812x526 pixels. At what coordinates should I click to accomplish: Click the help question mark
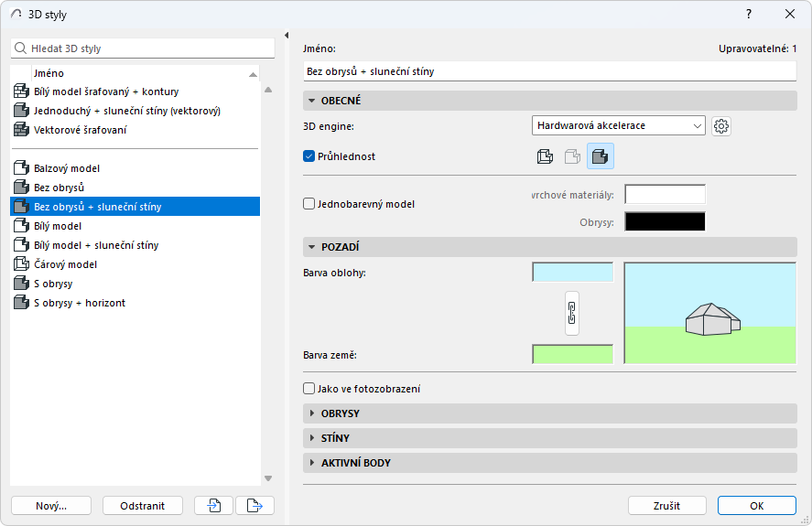point(748,14)
